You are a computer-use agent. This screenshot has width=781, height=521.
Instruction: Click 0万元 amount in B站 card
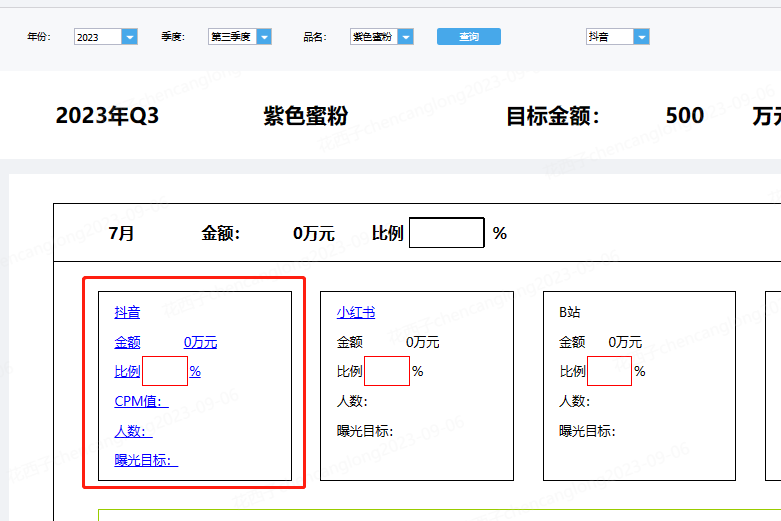(625, 342)
